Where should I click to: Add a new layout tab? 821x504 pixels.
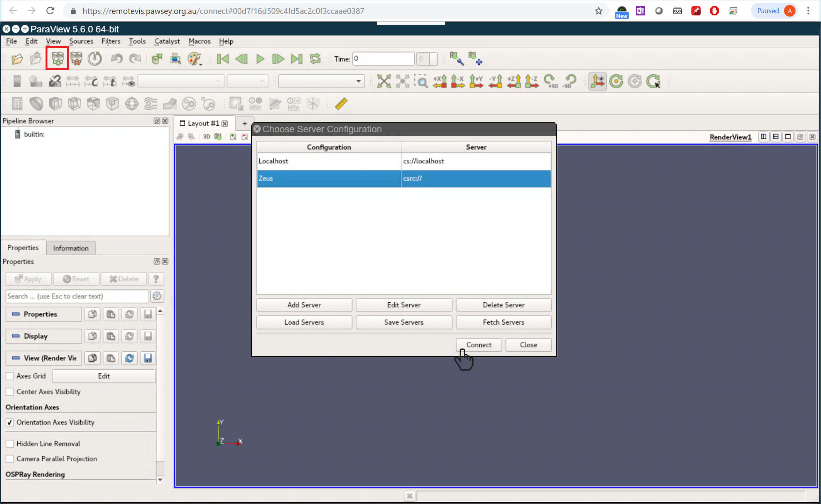(x=245, y=123)
